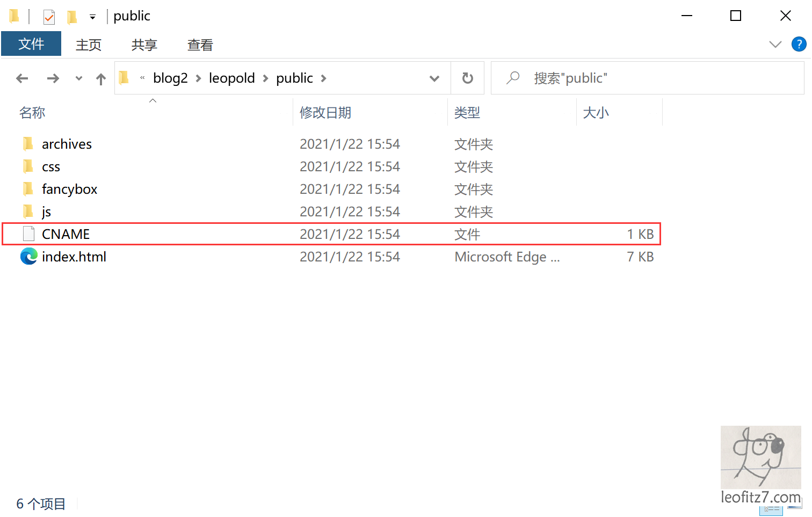Expand the ribbon with the chevron
This screenshot has width=812, height=517.
(775, 44)
